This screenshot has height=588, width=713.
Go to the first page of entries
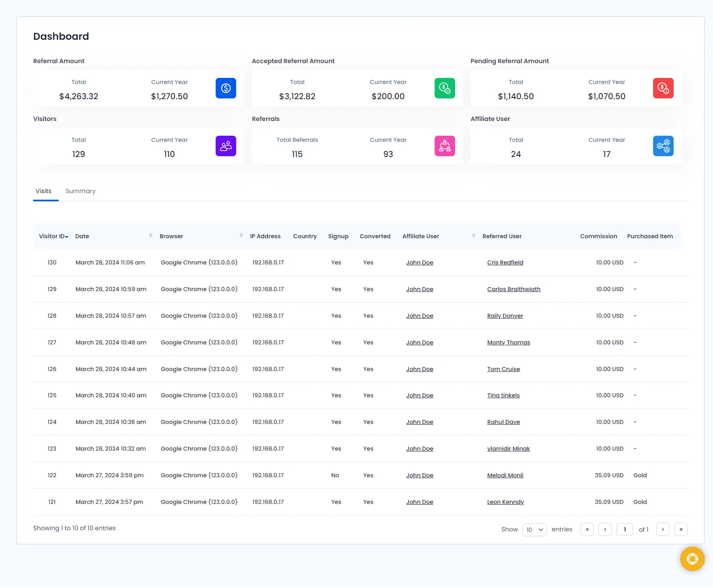tap(587, 529)
